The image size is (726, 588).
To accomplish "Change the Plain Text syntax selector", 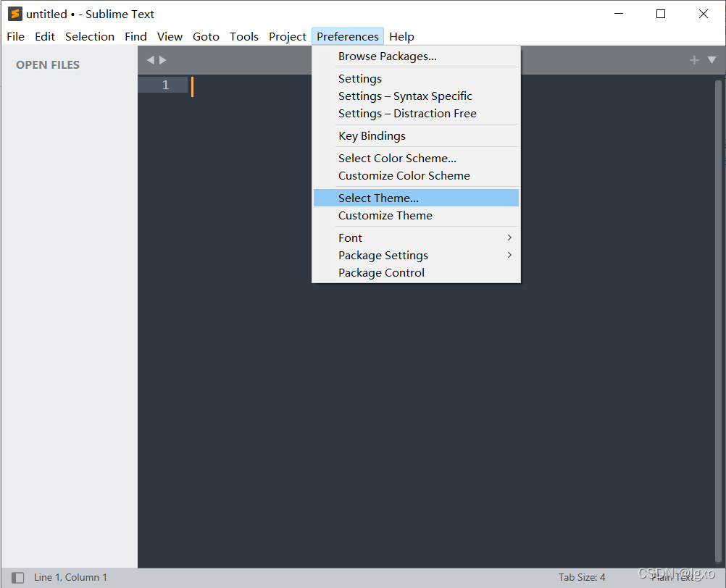I will (673, 577).
